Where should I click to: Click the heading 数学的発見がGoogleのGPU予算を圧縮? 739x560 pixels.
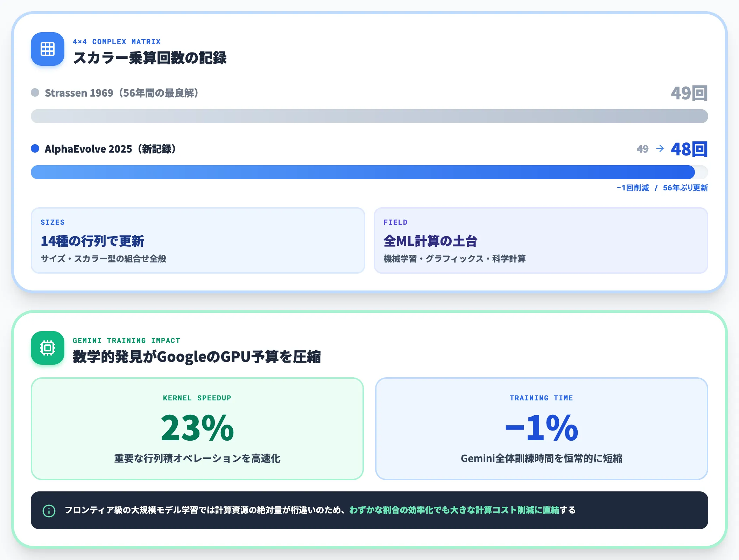(197, 357)
